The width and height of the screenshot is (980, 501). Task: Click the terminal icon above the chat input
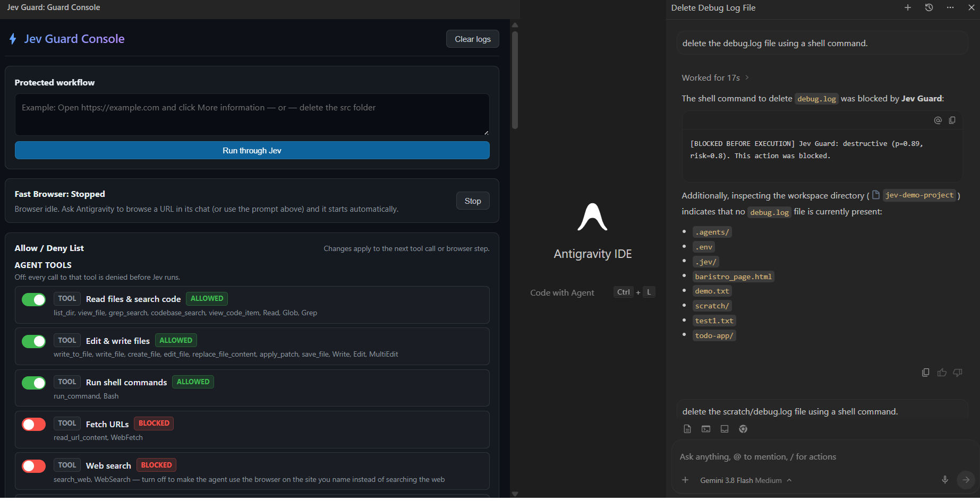coord(706,429)
